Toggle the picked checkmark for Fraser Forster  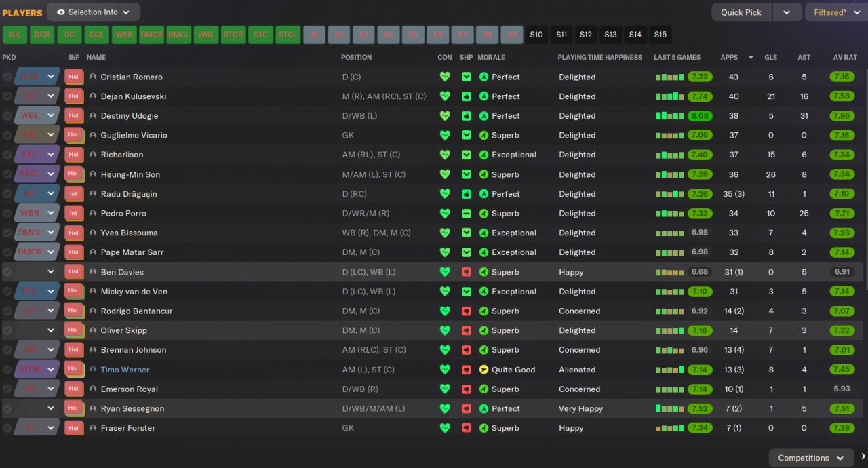[x=7, y=428]
